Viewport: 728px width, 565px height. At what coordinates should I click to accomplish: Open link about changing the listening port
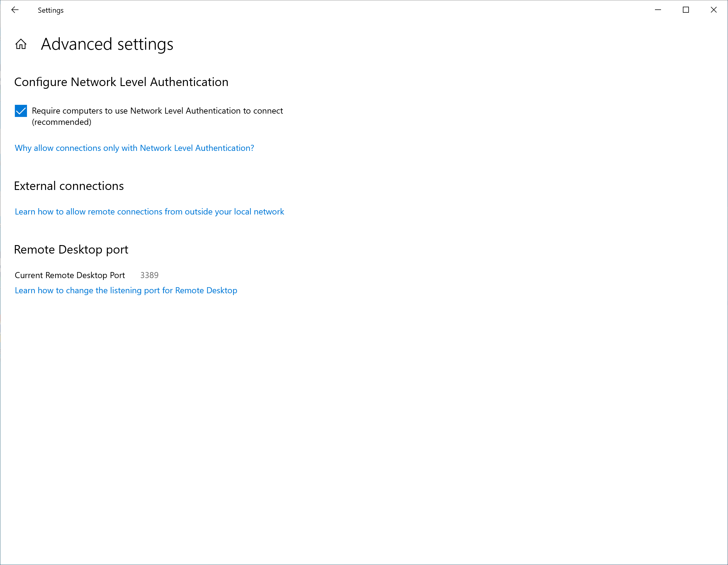tap(126, 291)
